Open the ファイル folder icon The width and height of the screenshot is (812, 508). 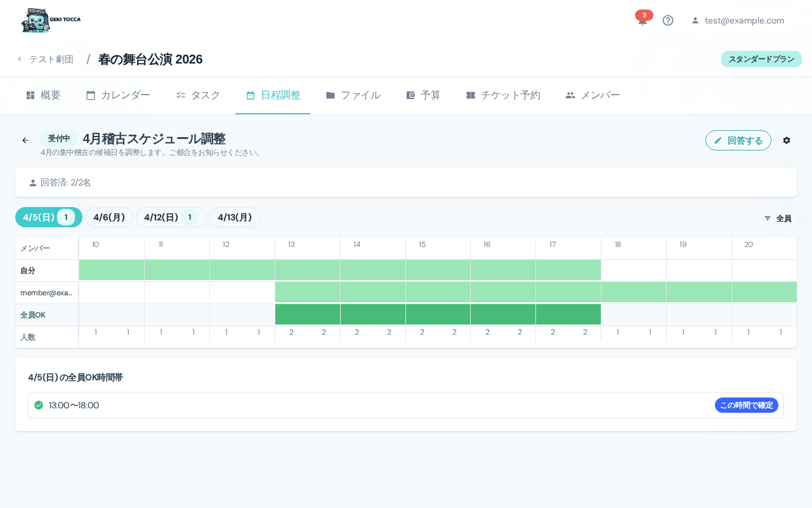[331, 95]
